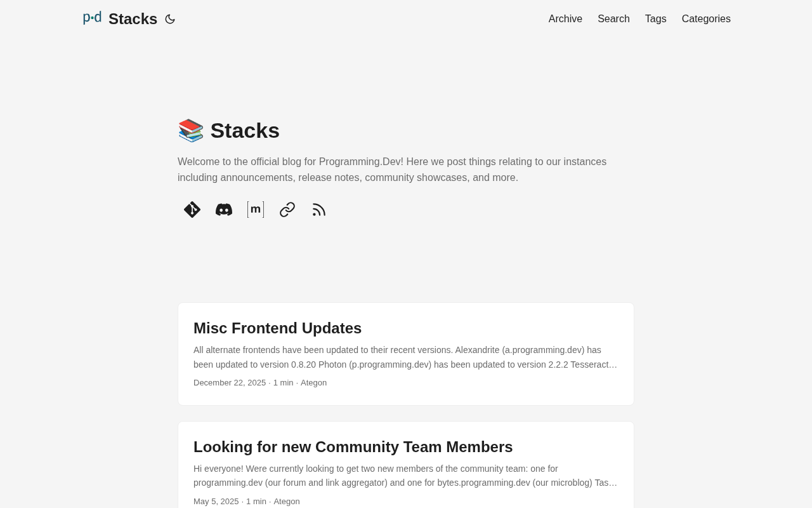Open the Git repository icon link
812x508 pixels.
click(x=192, y=210)
